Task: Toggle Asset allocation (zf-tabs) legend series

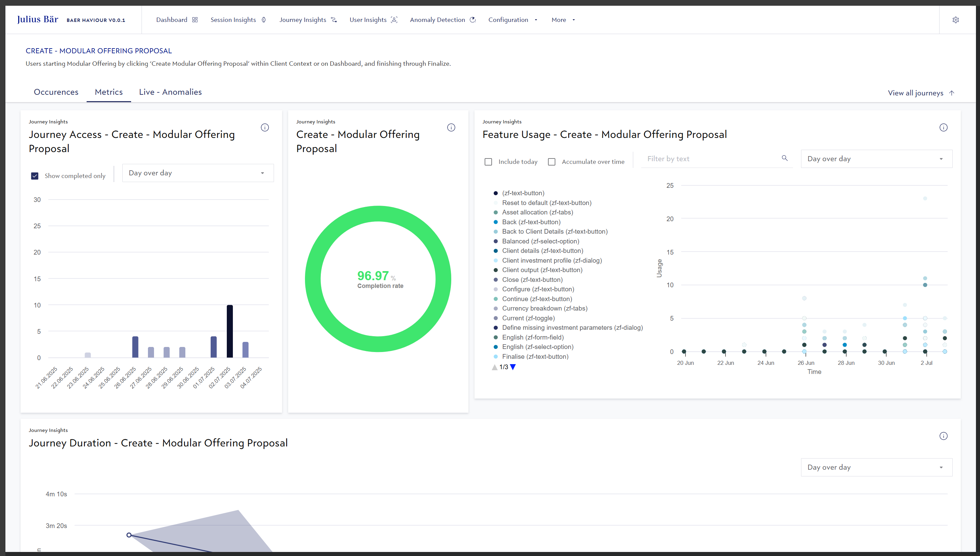Action: pos(533,212)
